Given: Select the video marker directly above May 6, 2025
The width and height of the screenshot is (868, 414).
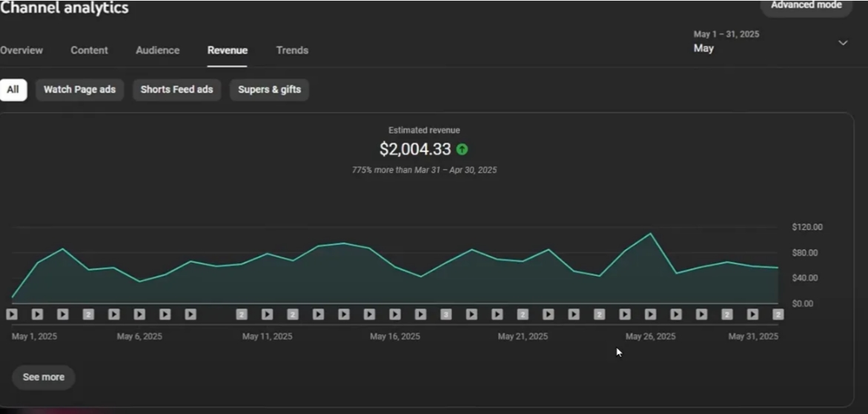Looking at the screenshot, I should [x=139, y=315].
